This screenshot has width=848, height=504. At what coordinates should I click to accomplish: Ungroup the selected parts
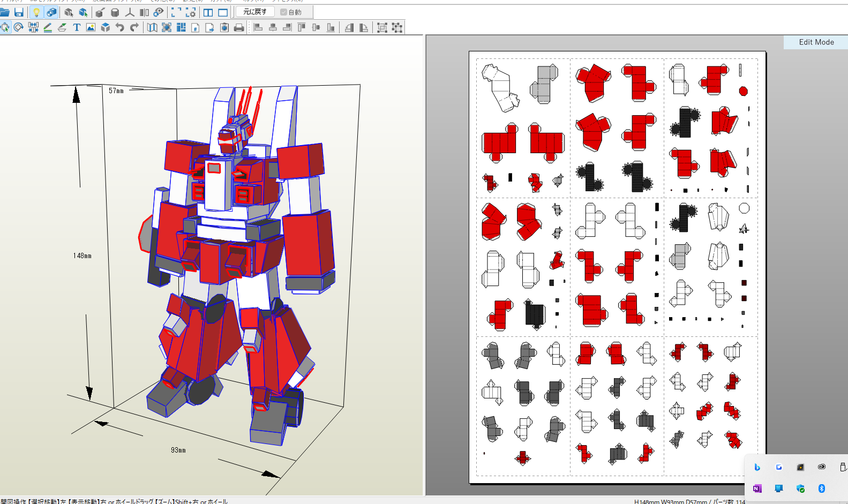tap(397, 27)
